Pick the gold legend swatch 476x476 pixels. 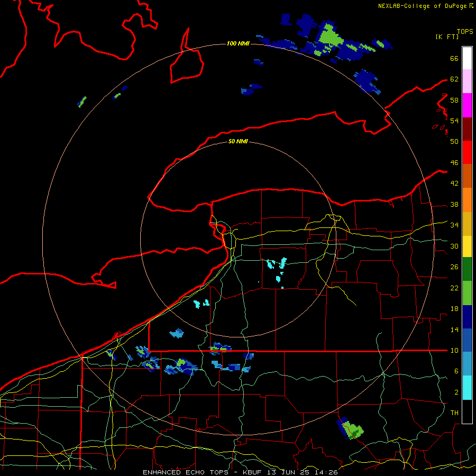[467, 224]
